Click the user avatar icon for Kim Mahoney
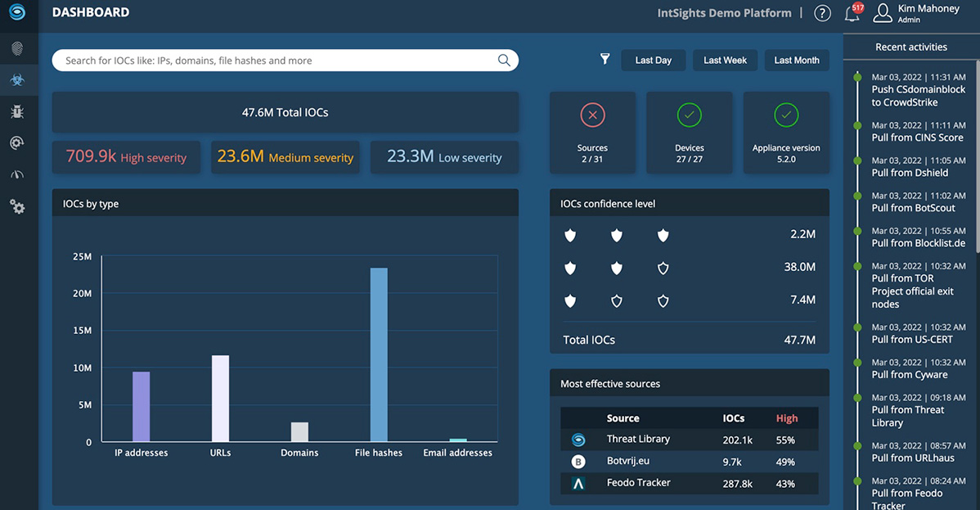This screenshot has height=510, width=980. click(883, 13)
